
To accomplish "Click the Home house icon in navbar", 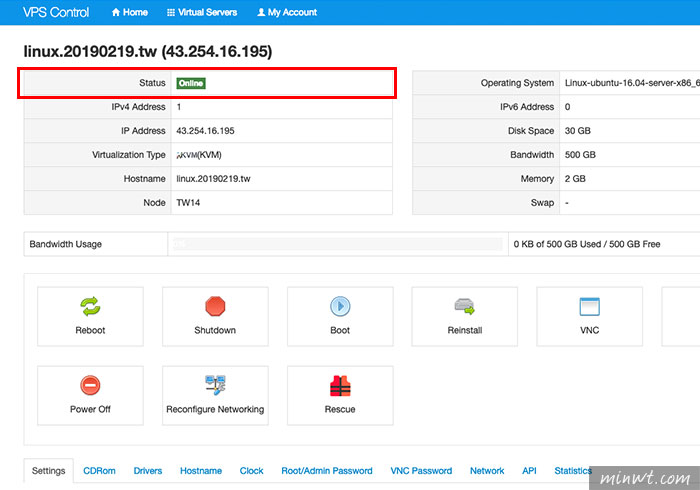I will [x=116, y=12].
